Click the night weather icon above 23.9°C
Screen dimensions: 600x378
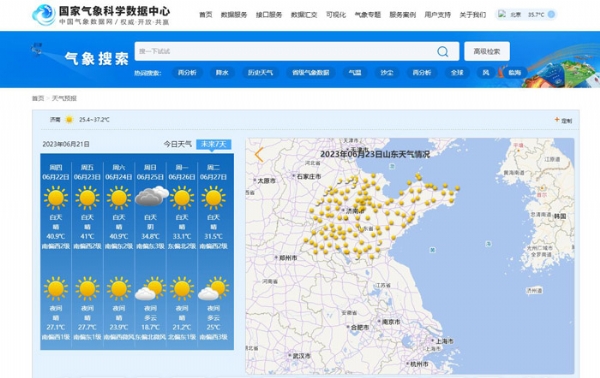[119, 288]
